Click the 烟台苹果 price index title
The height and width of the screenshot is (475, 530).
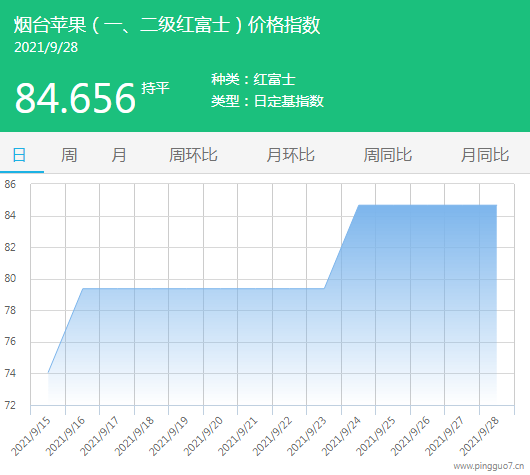(167, 25)
